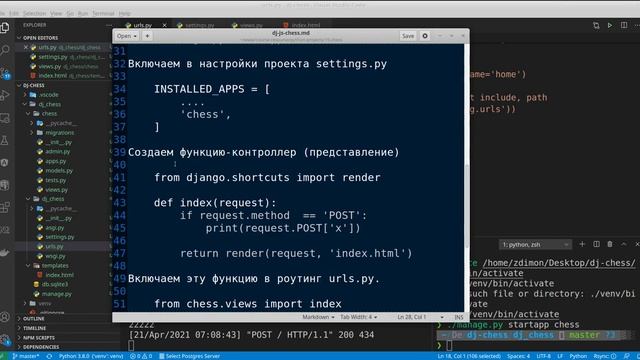Click the New Terminal plus icon
Viewport: 640px width, 360px height.
[582, 244]
